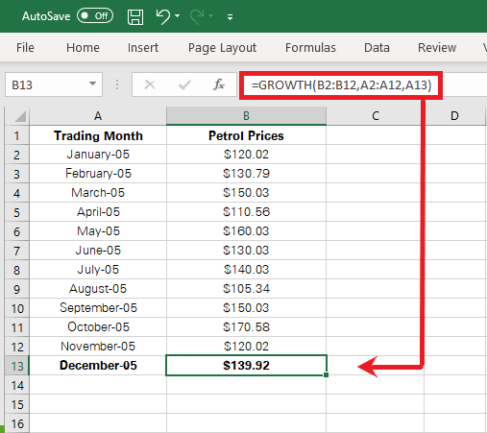Click the Petrol Prices header cell
Screen dimensions: 487x433
[x=246, y=135]
